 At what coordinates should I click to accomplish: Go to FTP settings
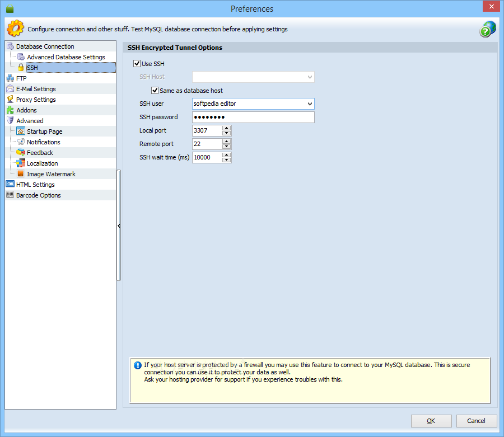tap(21, 78)
